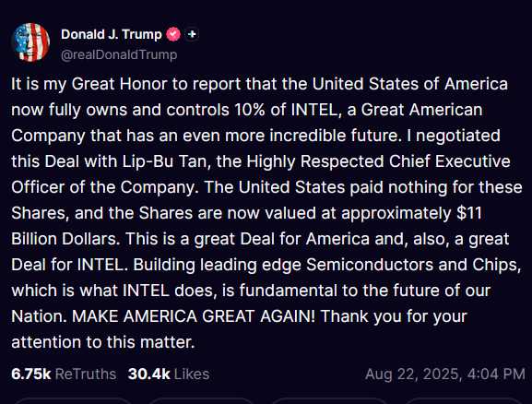
Task: Open the Donald J. Trump display name
Action: coord(112,34)
